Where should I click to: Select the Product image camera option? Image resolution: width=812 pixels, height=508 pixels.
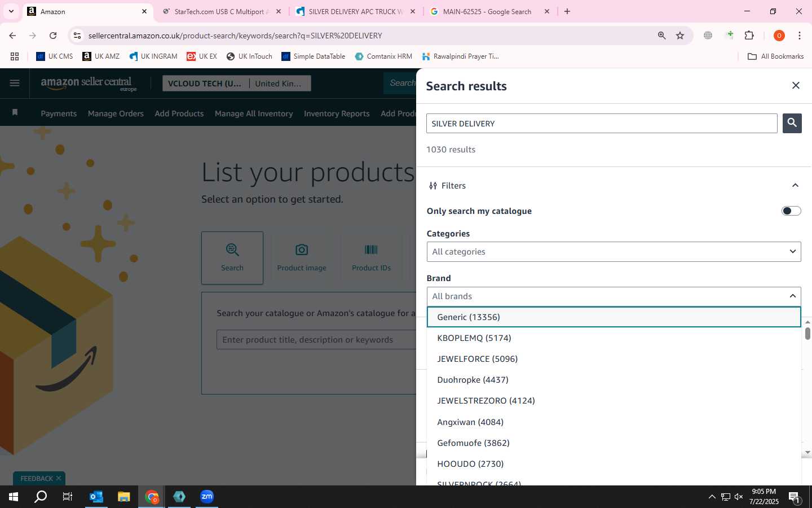(x=302, y=257)
